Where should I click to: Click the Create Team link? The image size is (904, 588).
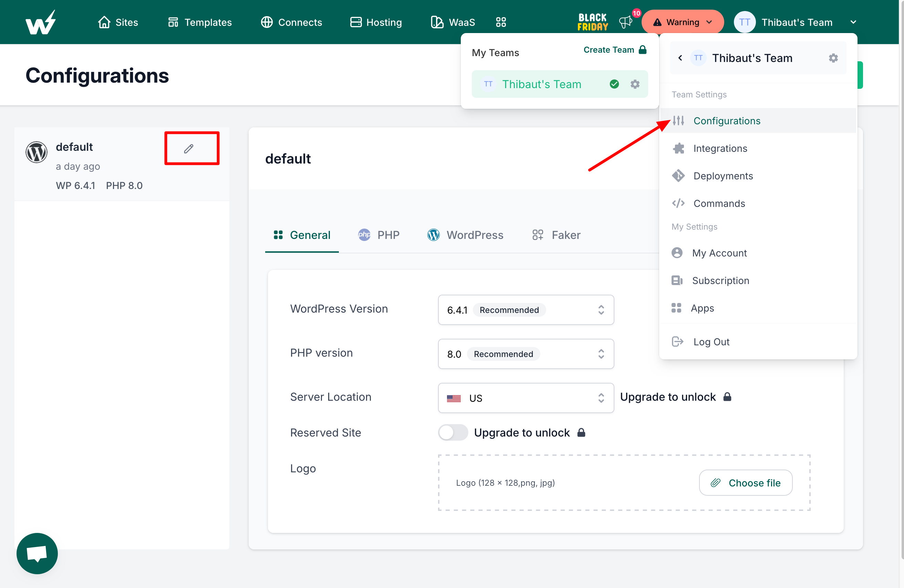(x=609, y=50)
